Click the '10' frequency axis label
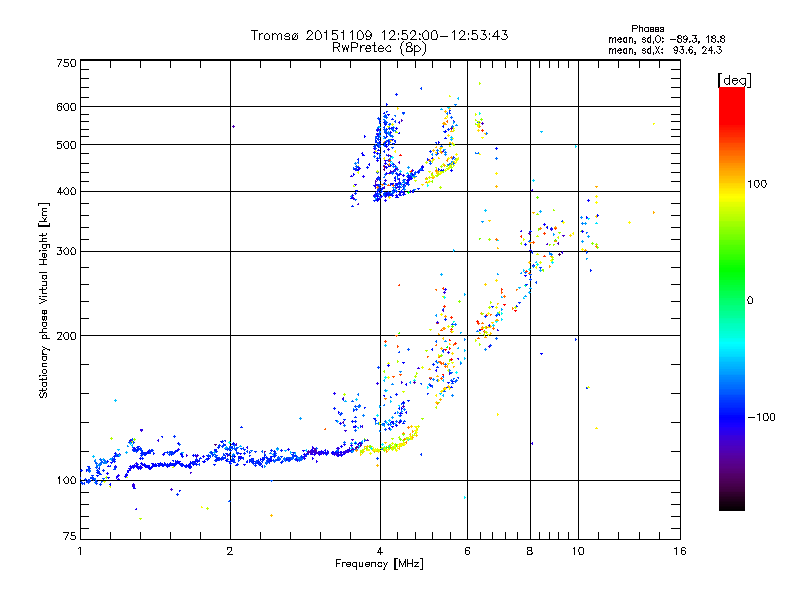This screenshot has width=800, height=600. tap(578, 551)
